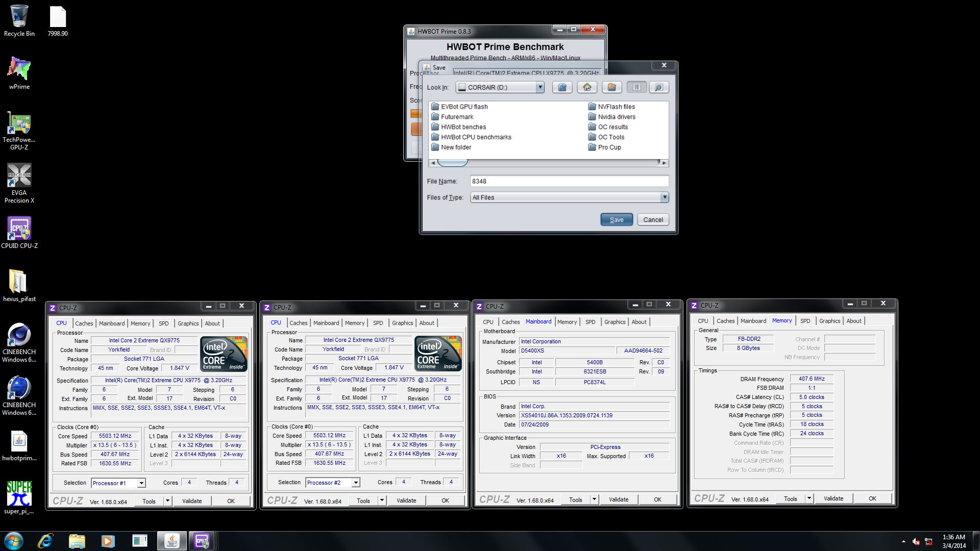Expand the Files of Type dropdown
This screenshot has height=551, width=980.
(x=664, y=197)
